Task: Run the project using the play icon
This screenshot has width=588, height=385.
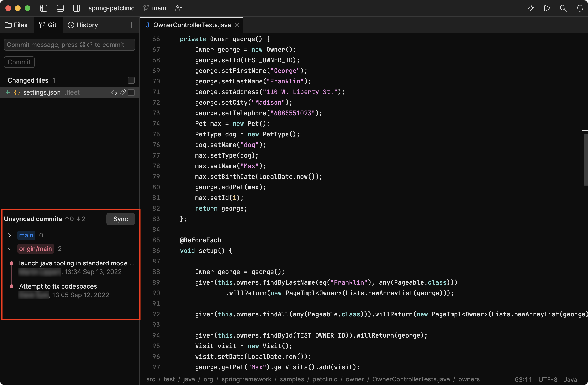Action: pos(547,8)
